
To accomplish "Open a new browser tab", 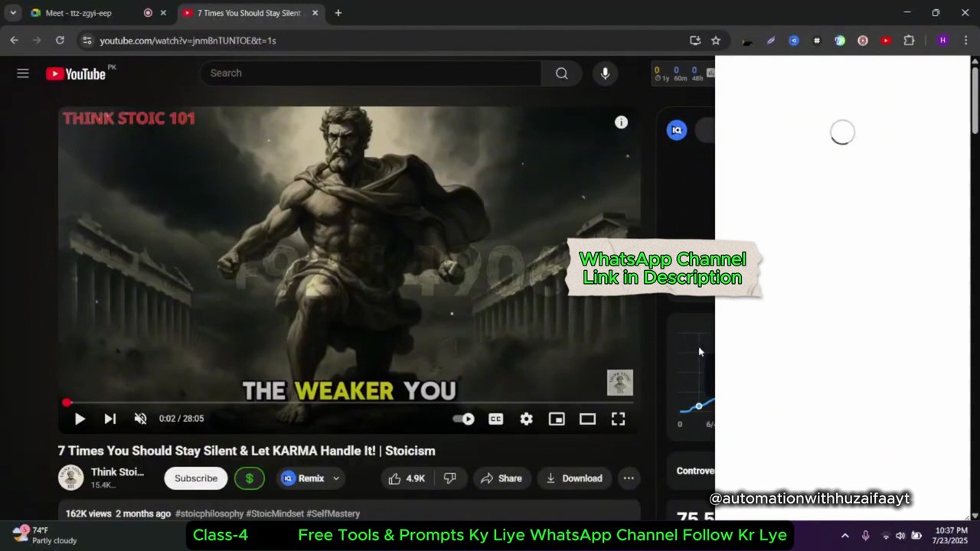I will coord(338,13).
